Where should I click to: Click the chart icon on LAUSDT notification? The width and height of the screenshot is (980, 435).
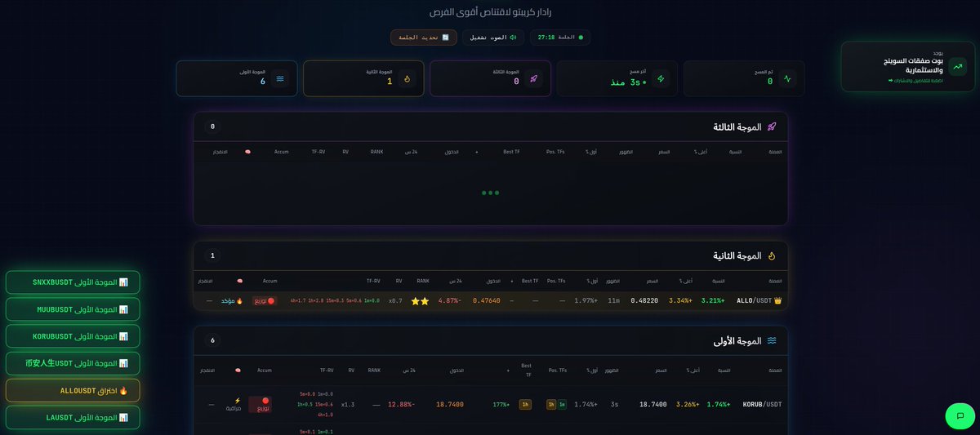click(x=123, y=417)
